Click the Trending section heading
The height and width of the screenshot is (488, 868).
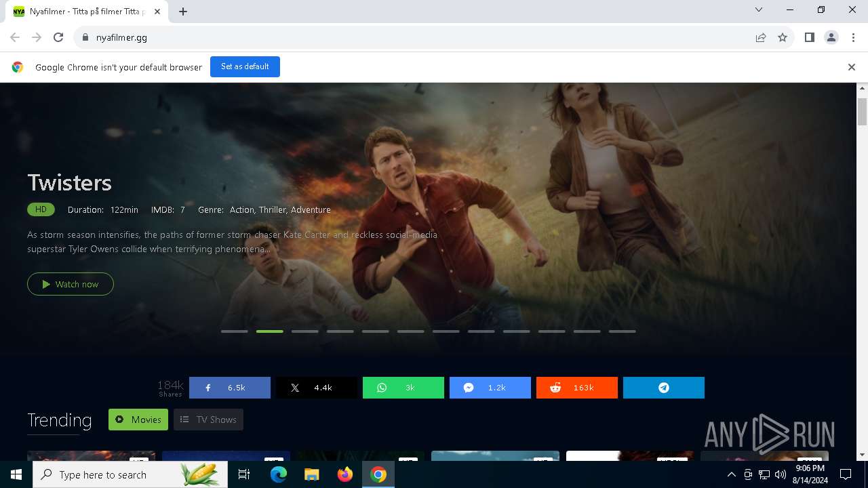(x=60, y=420)
